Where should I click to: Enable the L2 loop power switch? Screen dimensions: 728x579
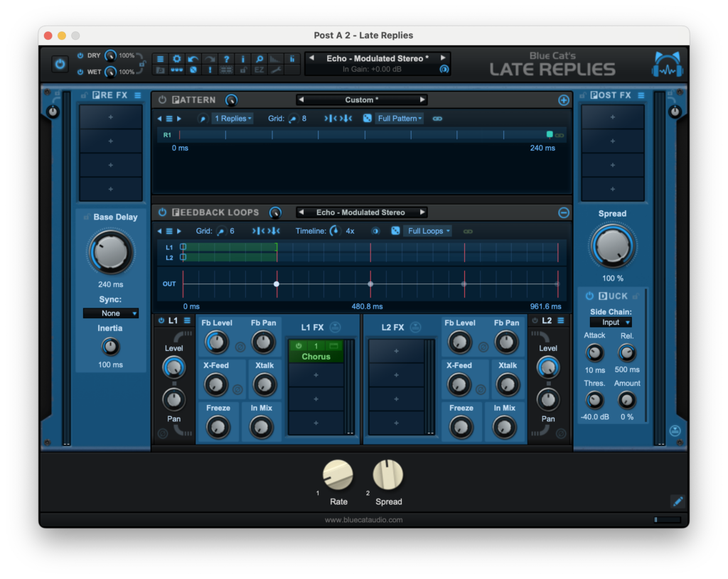535,320
